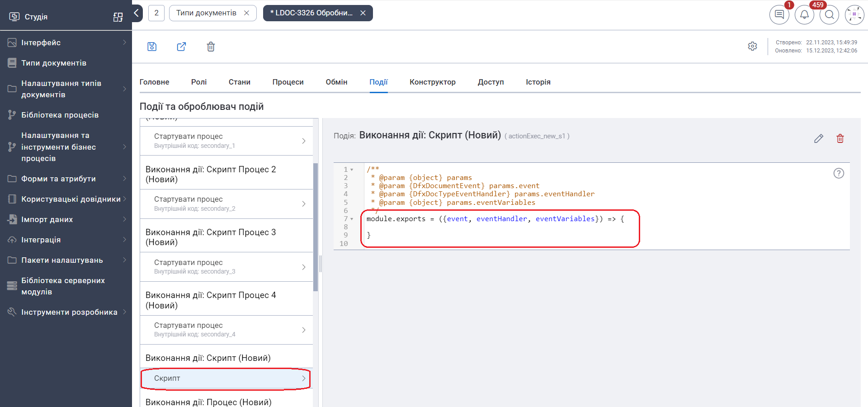Switch to the Доступ tab
Viewport: 868px width, 407px height.
pyautogui.click(x=491, y=82)
